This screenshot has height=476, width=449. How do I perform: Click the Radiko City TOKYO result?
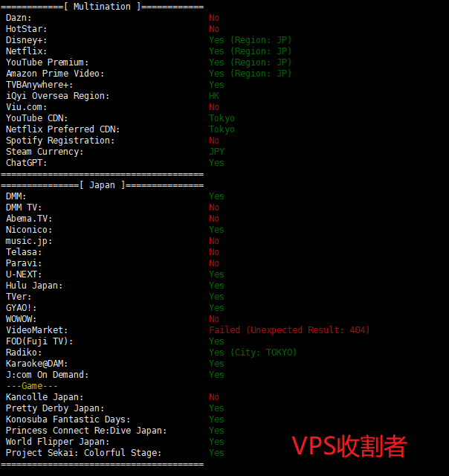click(x=253, y=353)
